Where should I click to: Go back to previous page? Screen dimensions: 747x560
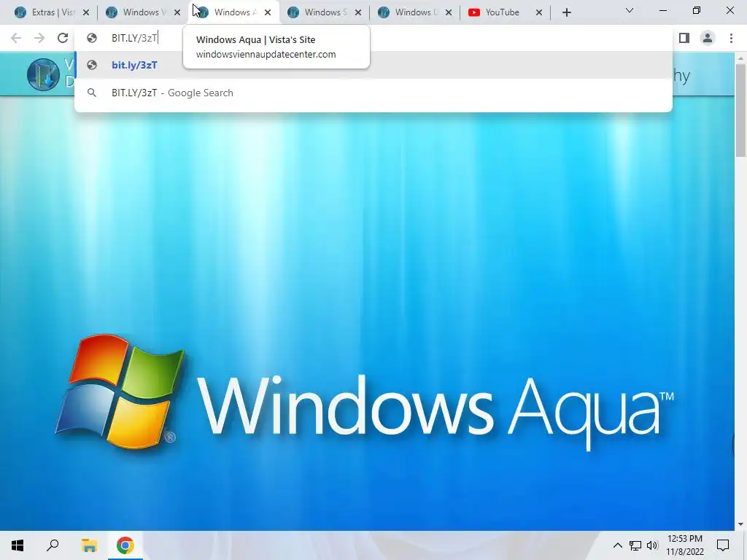pos(16,38)
